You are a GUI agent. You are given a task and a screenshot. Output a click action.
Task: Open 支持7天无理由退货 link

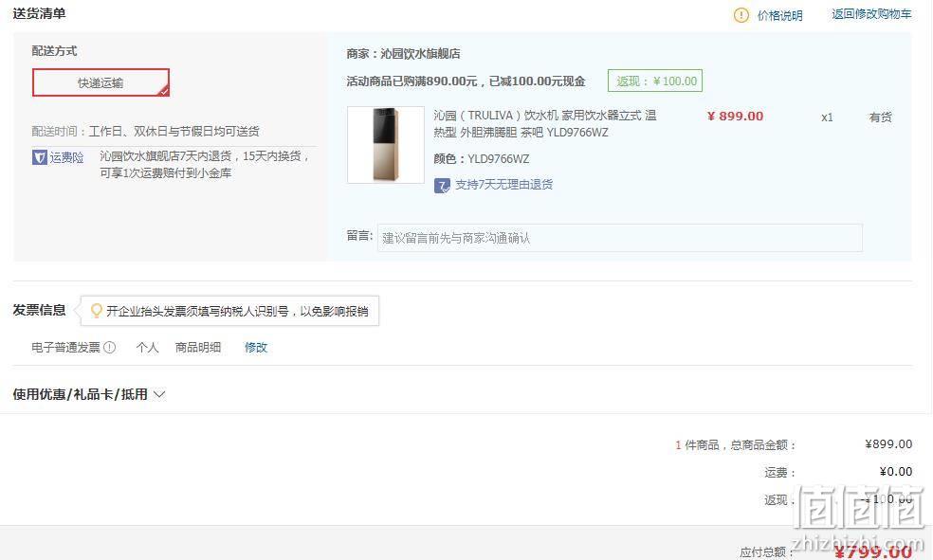pos(504,185)
